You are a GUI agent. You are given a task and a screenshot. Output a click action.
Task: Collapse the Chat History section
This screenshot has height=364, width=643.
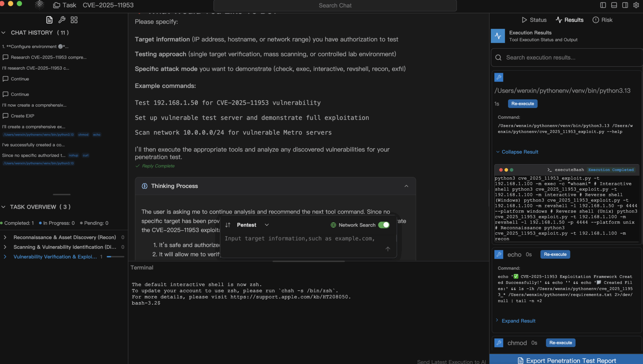pyautogui.click(x=3, y=32)
